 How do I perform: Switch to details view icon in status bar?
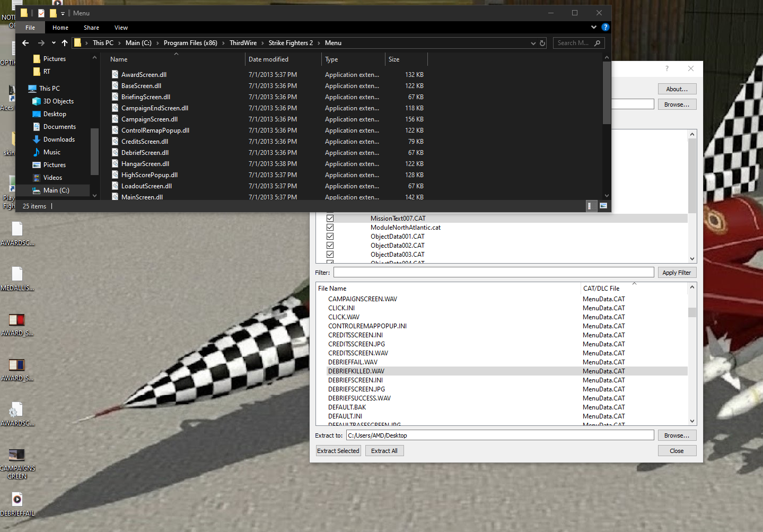(x=589, y=206)
